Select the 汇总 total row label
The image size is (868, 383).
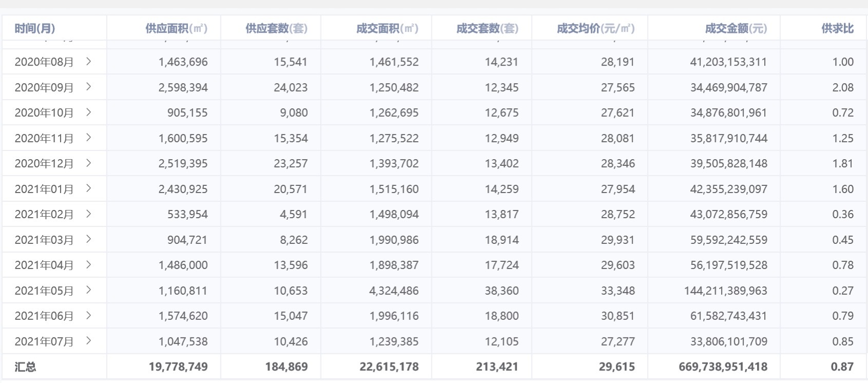pos(25,367)
